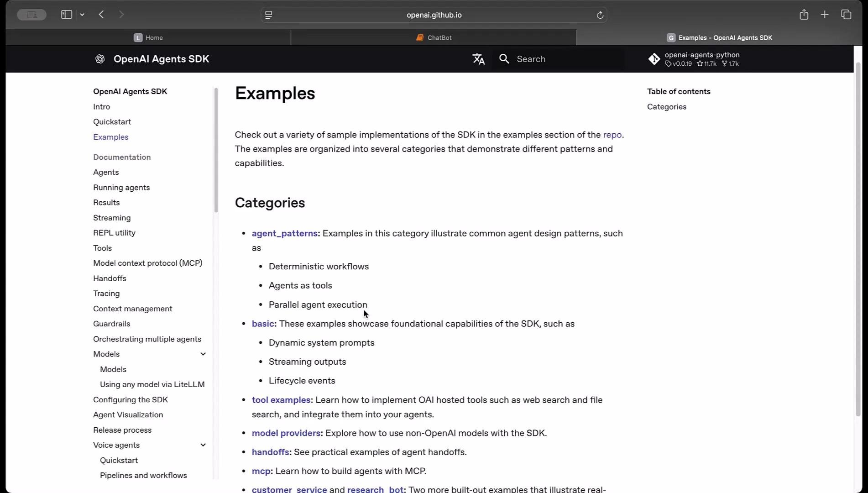Image resolution: width=868 pixels, height=493 pixels.
Task: Click the magnifier search icon
Action: tap(504, 59)
